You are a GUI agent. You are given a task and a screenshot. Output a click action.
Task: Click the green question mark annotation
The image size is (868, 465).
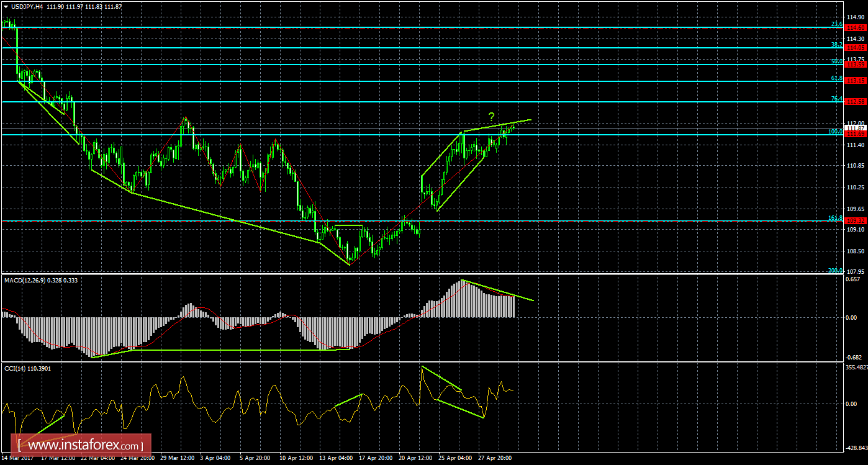click(491, 116)
